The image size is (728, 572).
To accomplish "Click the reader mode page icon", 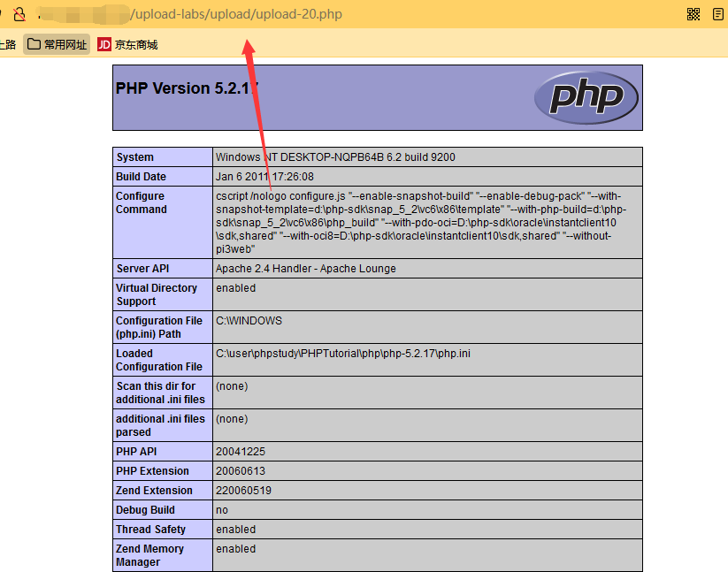I will (717, 14).
